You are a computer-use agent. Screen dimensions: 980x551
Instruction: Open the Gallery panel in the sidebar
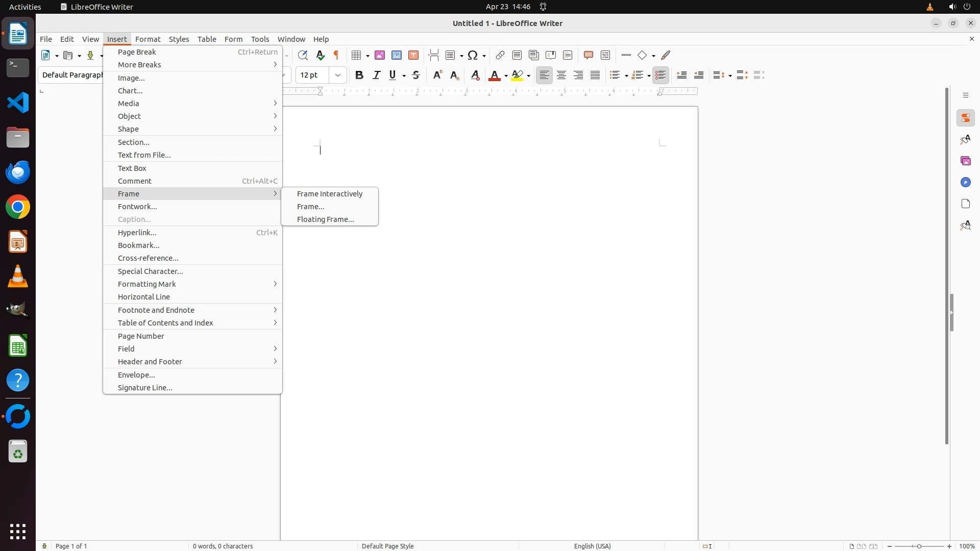click(x=966, y=161)
